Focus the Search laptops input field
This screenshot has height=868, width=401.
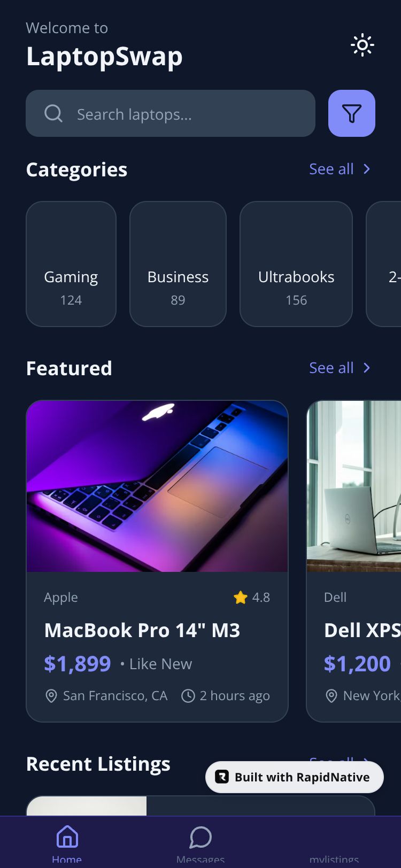coord(171,113)
